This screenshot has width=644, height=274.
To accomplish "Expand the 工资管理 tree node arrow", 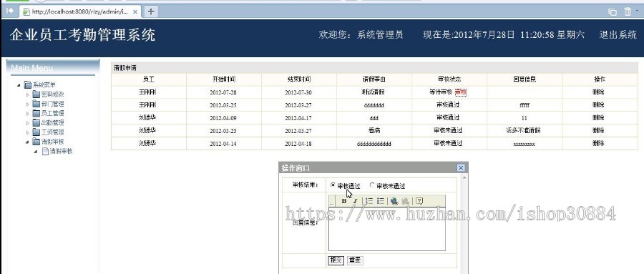I will tap(27, 132).
